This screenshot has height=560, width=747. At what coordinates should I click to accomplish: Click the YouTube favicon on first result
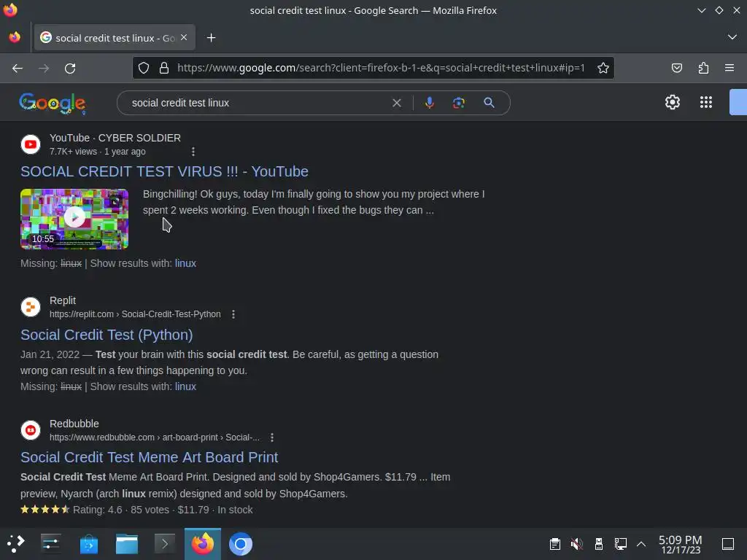coord(31,144)
